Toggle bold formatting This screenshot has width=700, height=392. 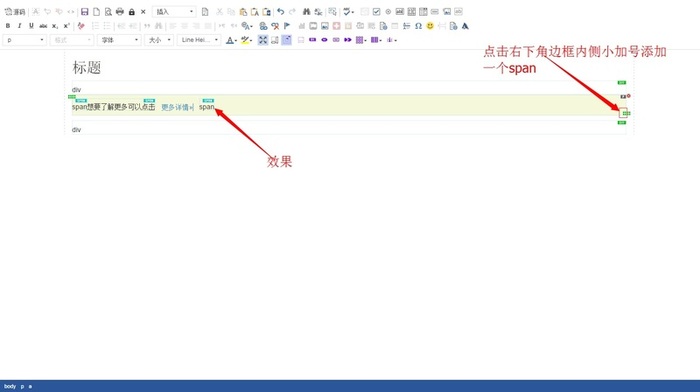pos(8,26)
